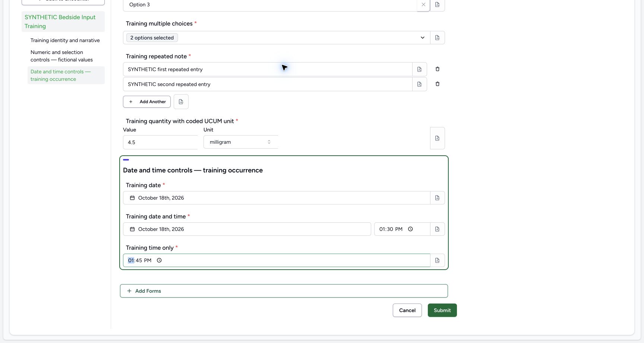This screenshot has height=343, width=644.
Task: Click the Add Forms button
Action: [284, 291]
